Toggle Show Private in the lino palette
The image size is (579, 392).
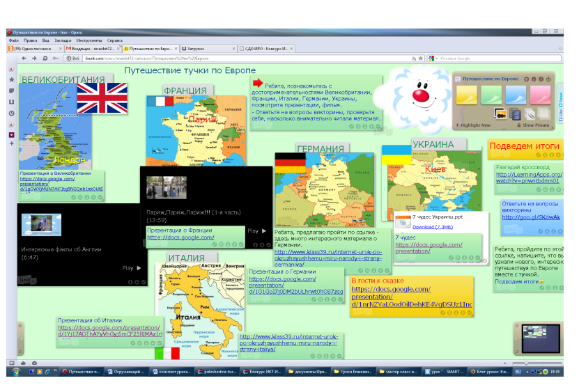pyautogui.click(x=533, y=125)
